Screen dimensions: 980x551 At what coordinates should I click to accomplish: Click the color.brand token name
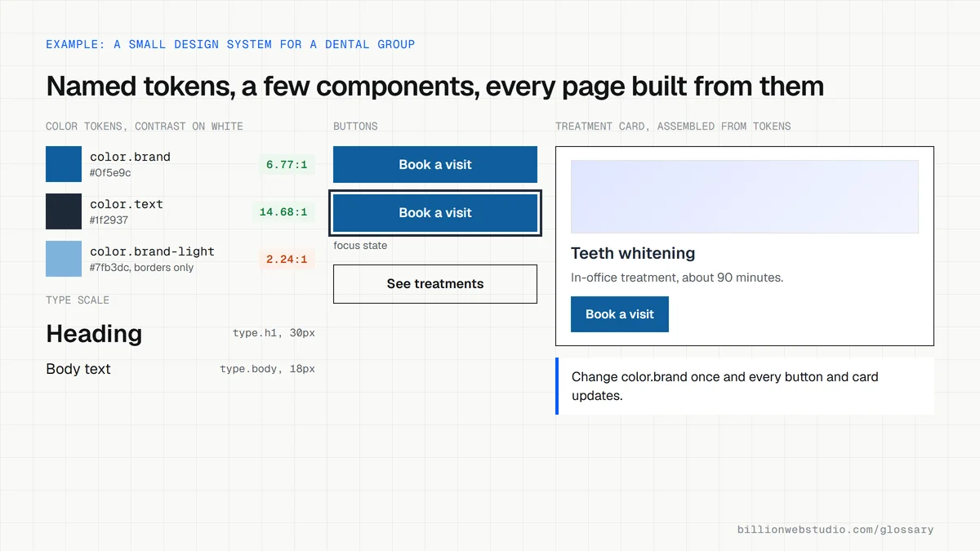[130, 157]
